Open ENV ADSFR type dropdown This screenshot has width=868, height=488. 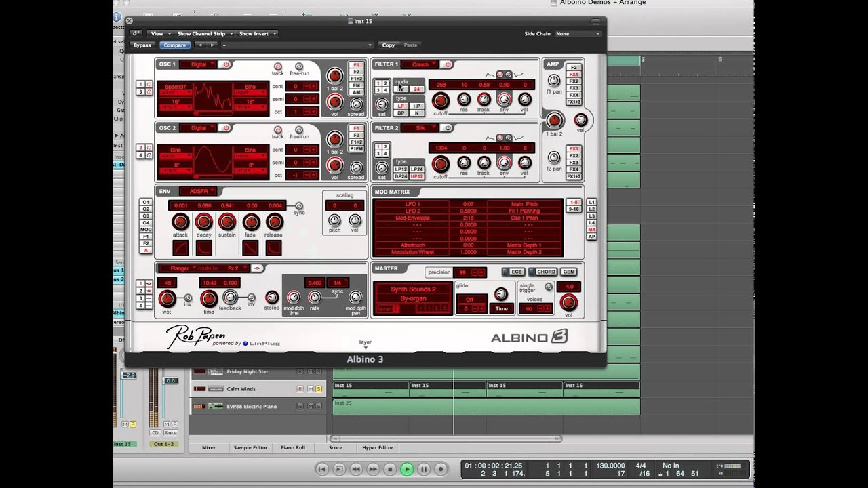pos(199,191)
